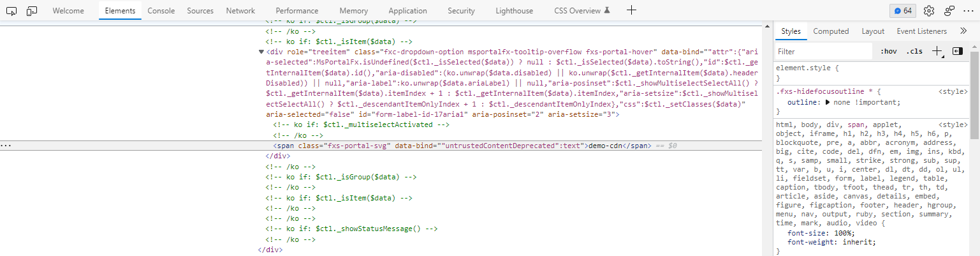Toggle device emulation icon
The height and width of the screenshot is (256, 980).
point(32,11)
